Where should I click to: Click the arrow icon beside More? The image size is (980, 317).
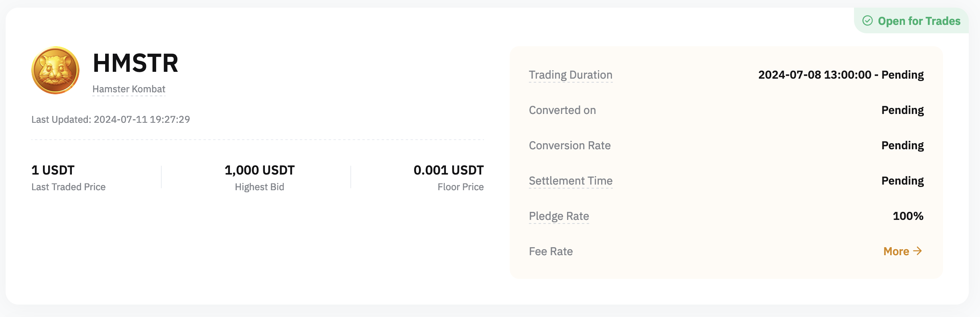point(917,251)
